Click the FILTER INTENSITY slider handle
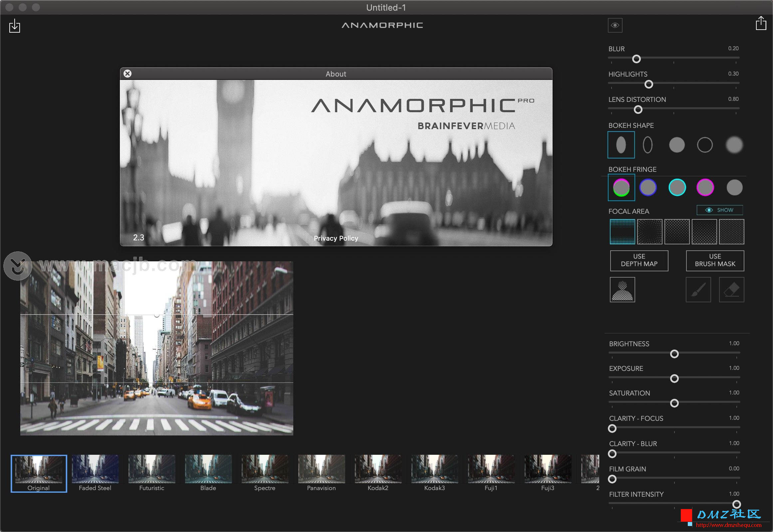Viewport: 773px width, 532px height. (736, 504)
